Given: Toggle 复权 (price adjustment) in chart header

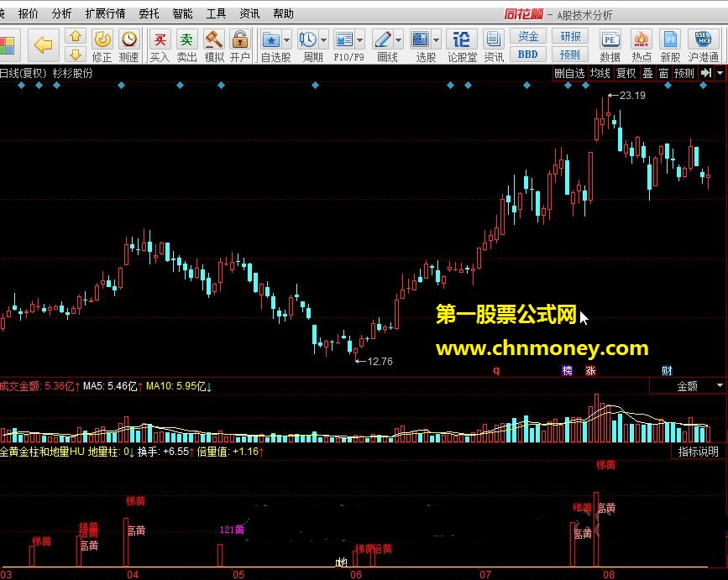Looking at the screenshot, I should (626, 73).
